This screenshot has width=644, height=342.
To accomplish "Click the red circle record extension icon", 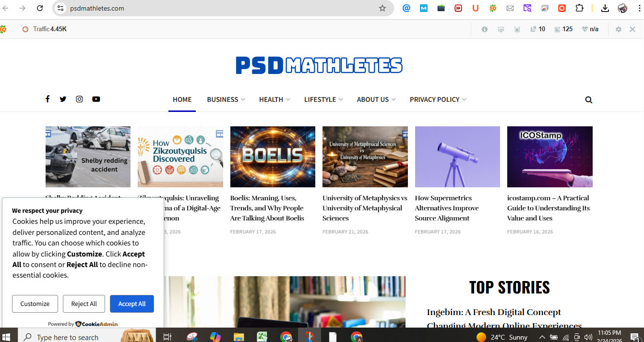I will pos(562,8).
